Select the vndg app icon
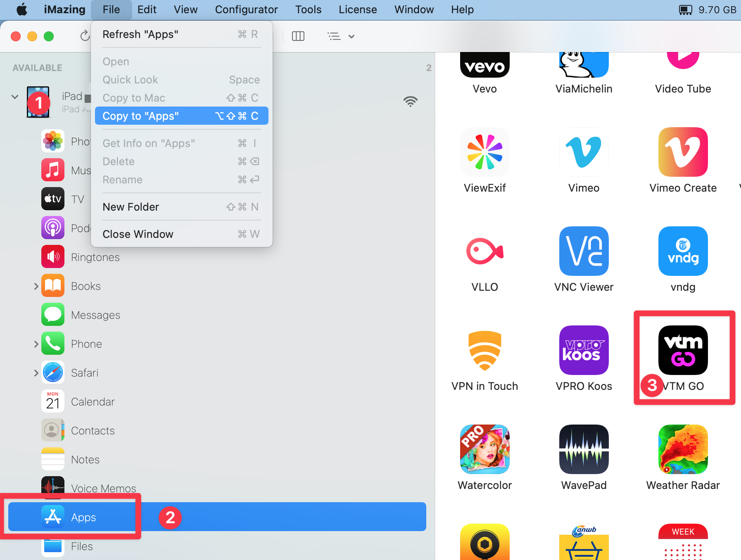The height and width of the screenshot is (560, 741). point(683,251)
